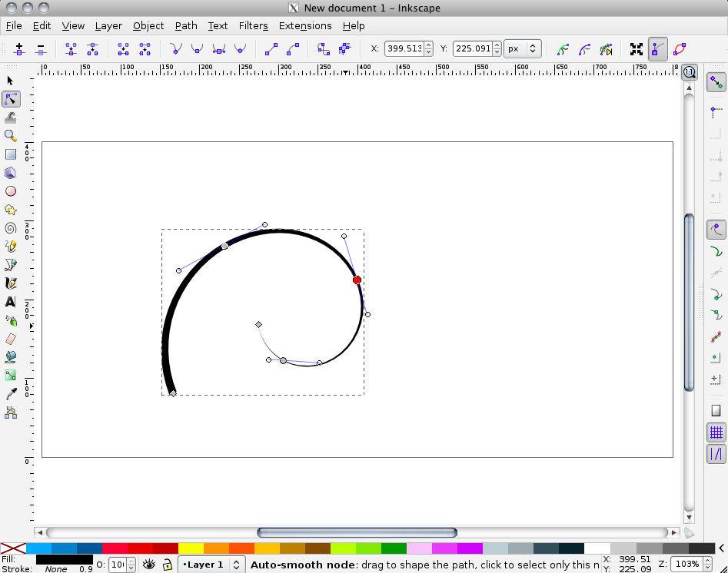The height and width of the screenshot is (573, 728).
Task: Pick the Zoom tool
Action: (11, 136)
